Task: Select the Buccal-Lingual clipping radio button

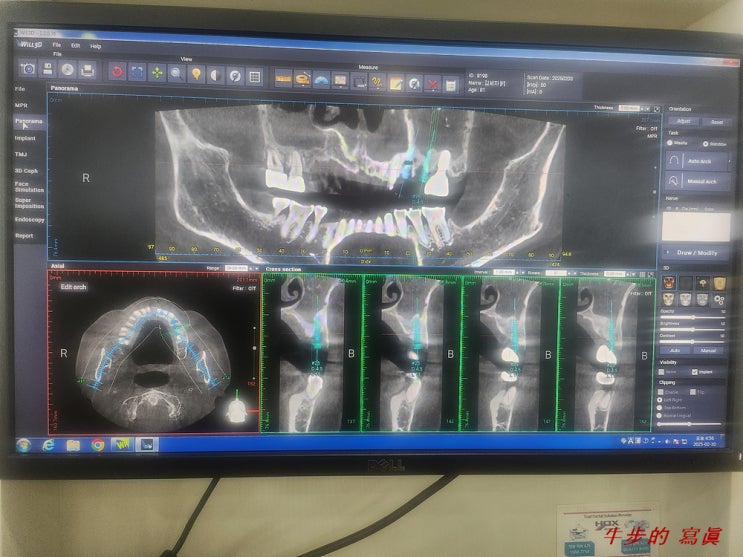Action: (x=660, y=416)
